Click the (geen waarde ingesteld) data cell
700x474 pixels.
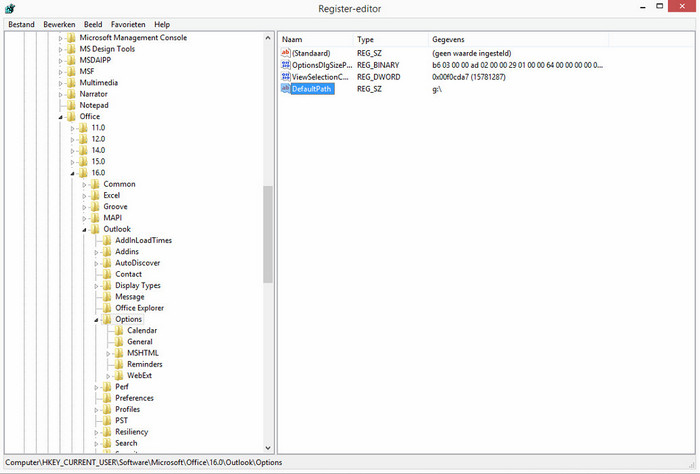tap(471, 53)
